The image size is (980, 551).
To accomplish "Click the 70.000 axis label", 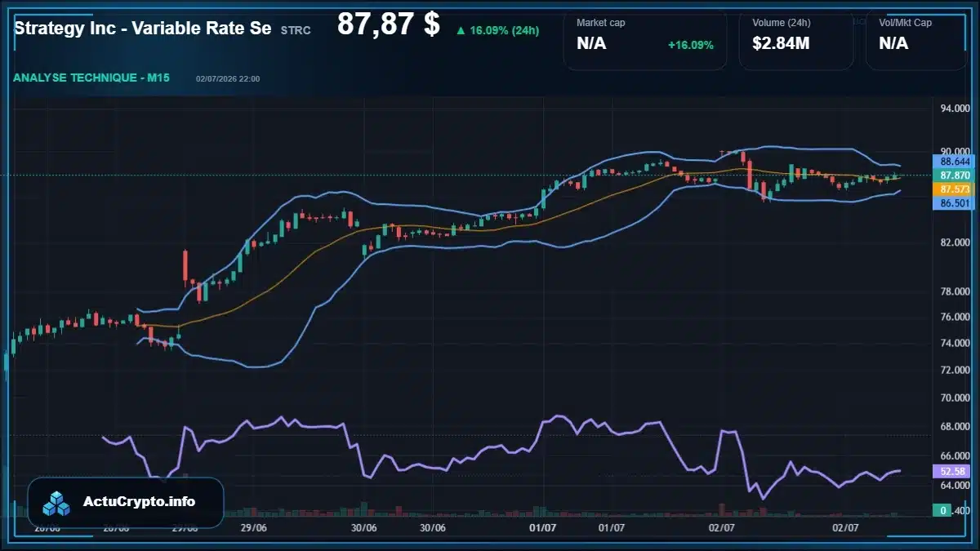I will [955, 398].
